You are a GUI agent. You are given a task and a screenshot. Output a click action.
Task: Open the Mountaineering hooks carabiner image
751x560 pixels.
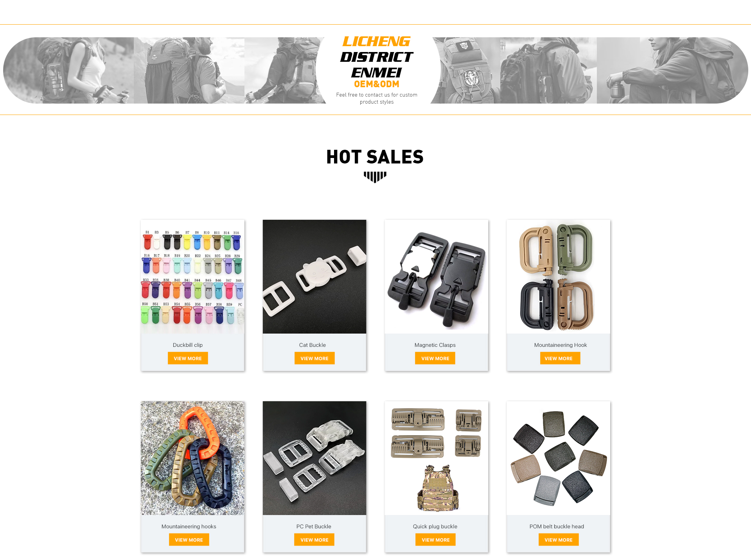(192, 458)
